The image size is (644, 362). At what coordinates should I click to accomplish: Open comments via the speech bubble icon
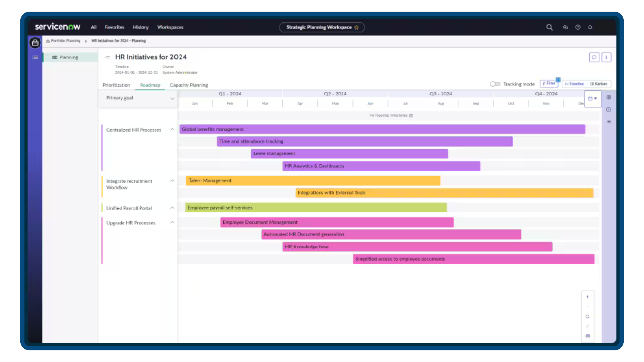(594, 57)
